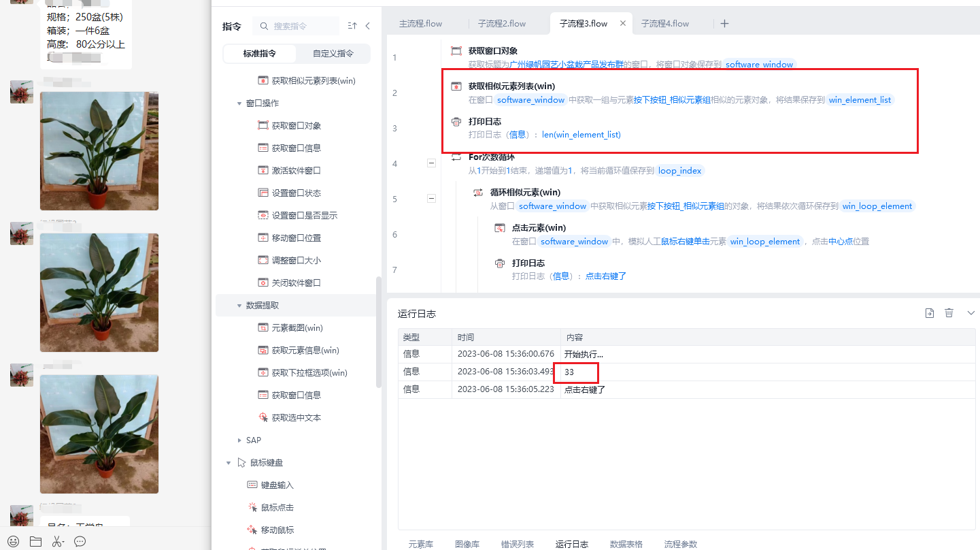Collapse the 循环相似元素(win) block at step 5
980x550 pixels.
[431, 198]
